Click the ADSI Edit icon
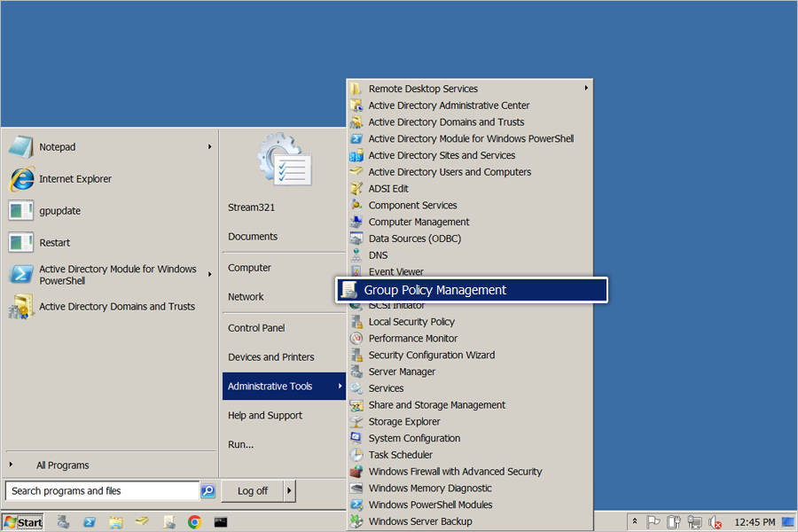Image resolution: width=798 pixels, height=532 pixels. [356, 188]
